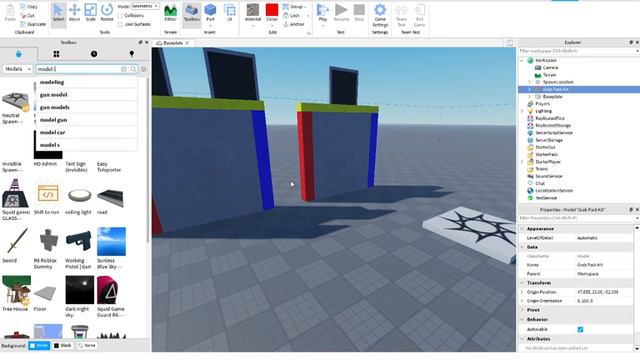Collapse the Appearance properties section
The image size is (640, 360).
pyautogui.click(x=522, y=229)
